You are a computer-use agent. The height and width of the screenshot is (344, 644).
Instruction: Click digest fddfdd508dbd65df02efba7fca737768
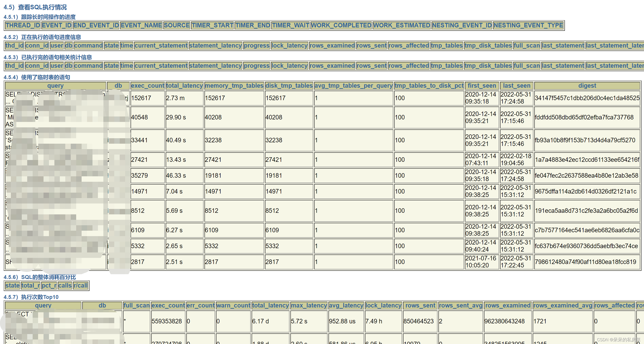pos(584,117)
